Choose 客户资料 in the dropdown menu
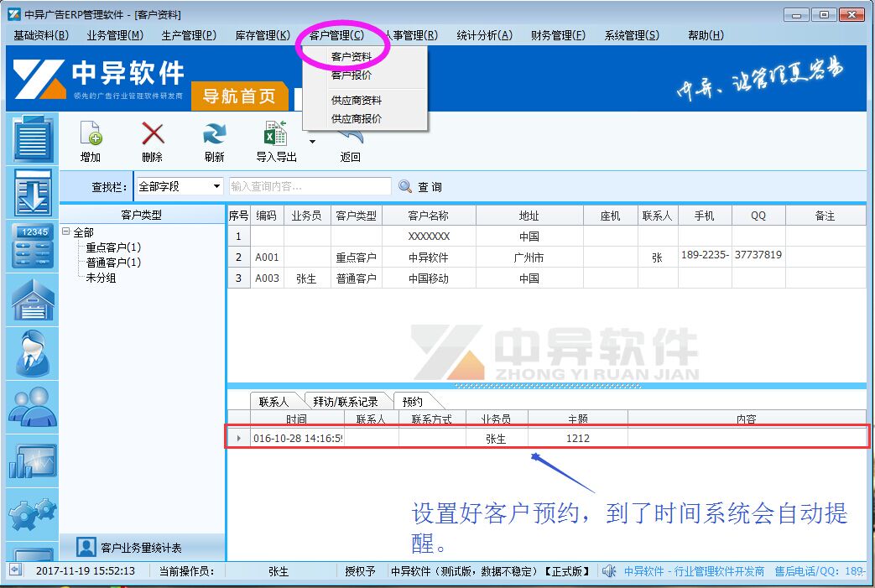The image size is (875, 588). [351, 56]
